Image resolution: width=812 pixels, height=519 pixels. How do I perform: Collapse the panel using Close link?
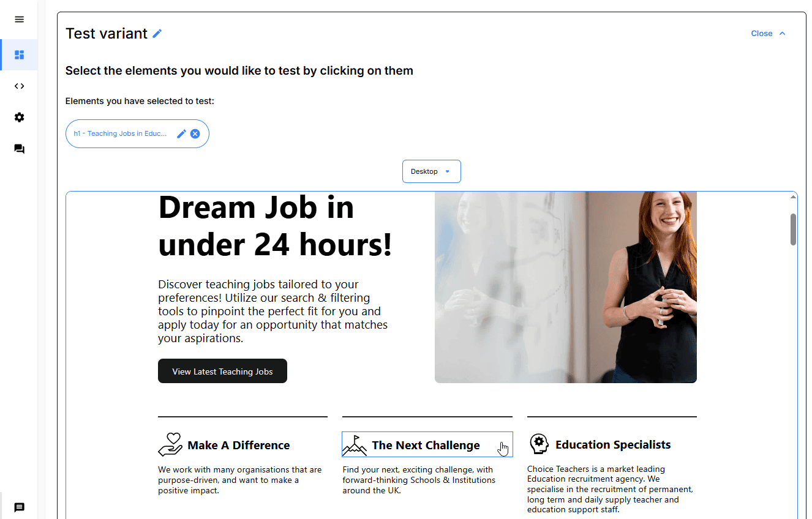[768, 34]
